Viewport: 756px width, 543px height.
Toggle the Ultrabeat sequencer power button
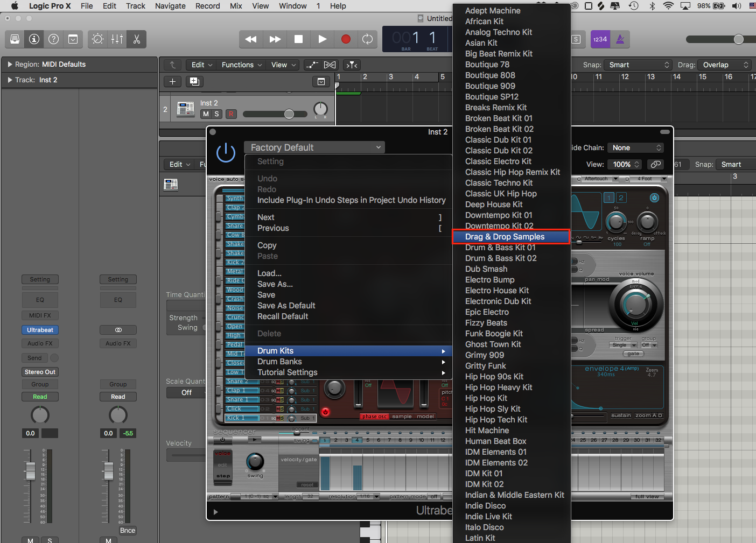[222, 440]
